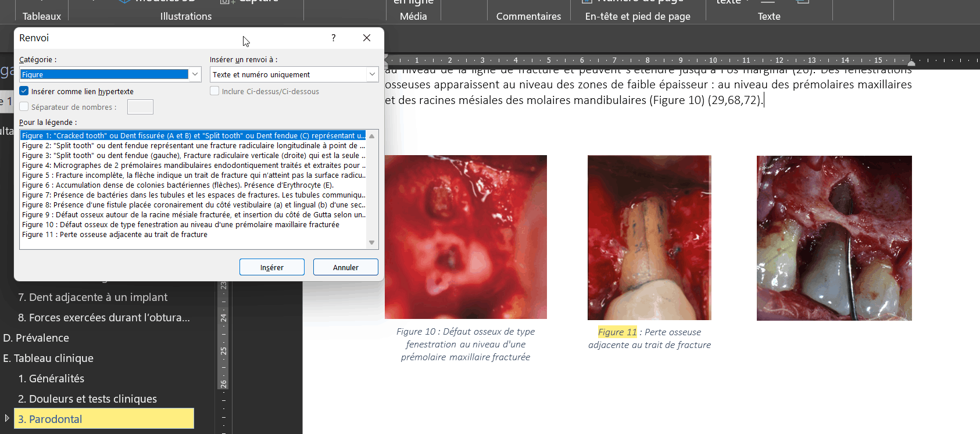980x434 pixels.
Task: Click Annuler to cancel the dialog
Action: [346, 267]
